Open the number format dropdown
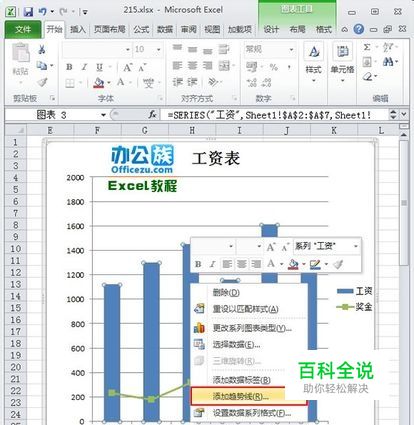414x425 pixels. (291, 50)
